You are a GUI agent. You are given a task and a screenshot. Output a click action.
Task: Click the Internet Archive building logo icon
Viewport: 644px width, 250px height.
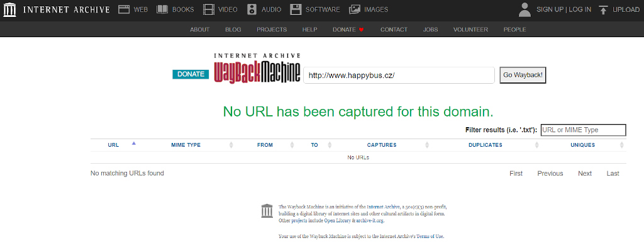tap(10, 9)
